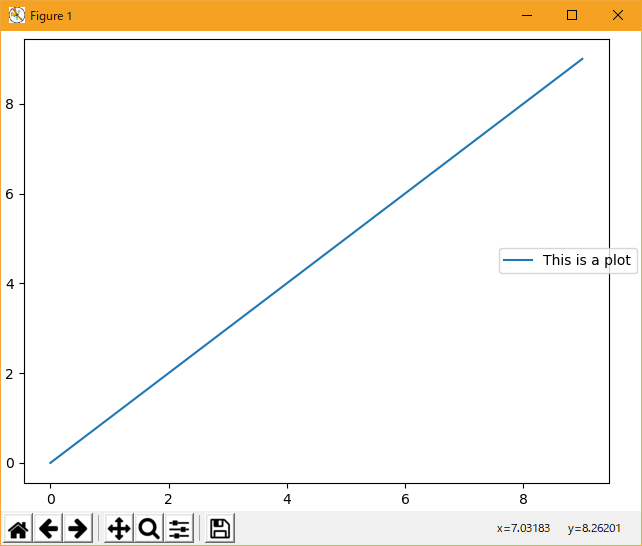Open Configure subplots sliders icon
This screenshot has height=546, width=642.
click(x=179, y=528)
